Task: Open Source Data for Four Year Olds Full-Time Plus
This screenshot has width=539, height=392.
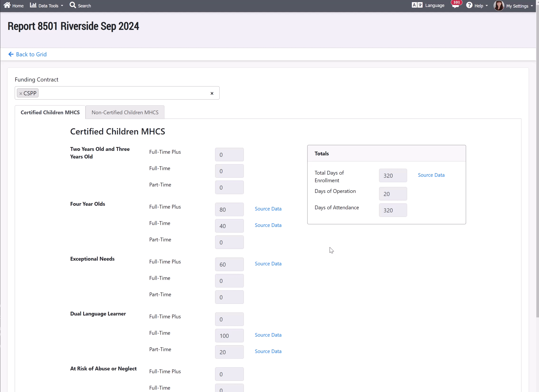Action: [268, 209]
